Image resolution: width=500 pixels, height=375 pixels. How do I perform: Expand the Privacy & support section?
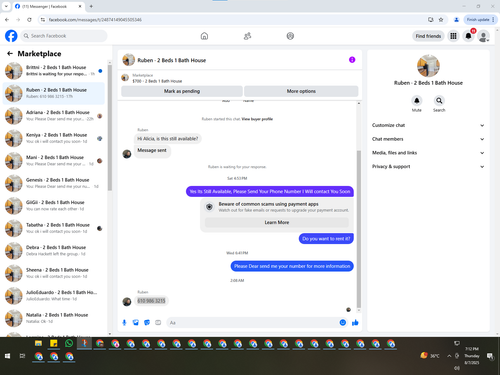click(428, 166)
